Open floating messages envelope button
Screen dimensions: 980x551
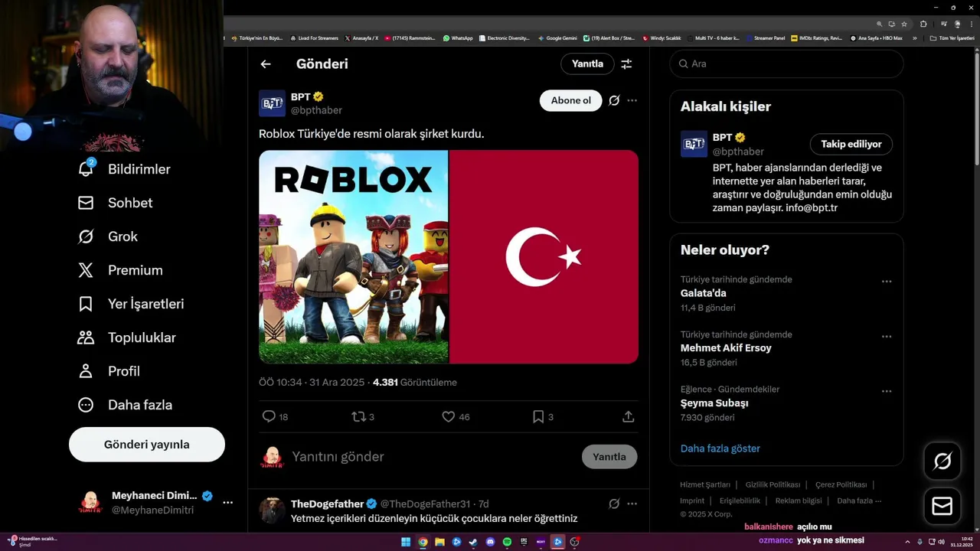pos(942,507)
